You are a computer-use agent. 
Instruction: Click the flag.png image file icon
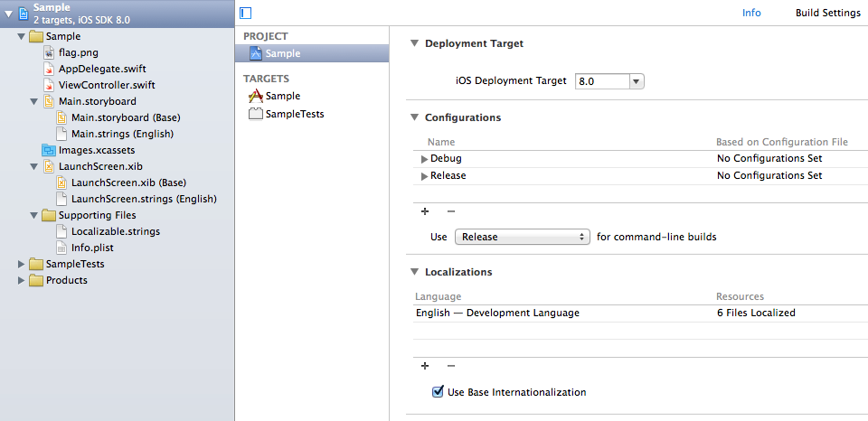49,53
